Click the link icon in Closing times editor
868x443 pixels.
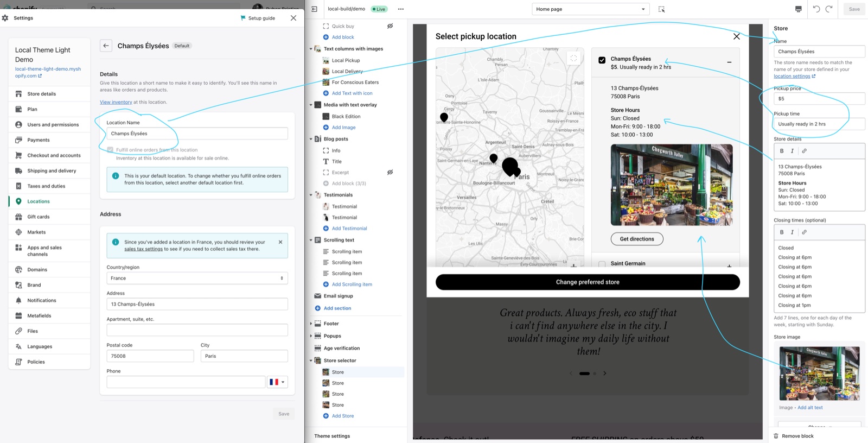pyautogui.click(x=804, y=232)
